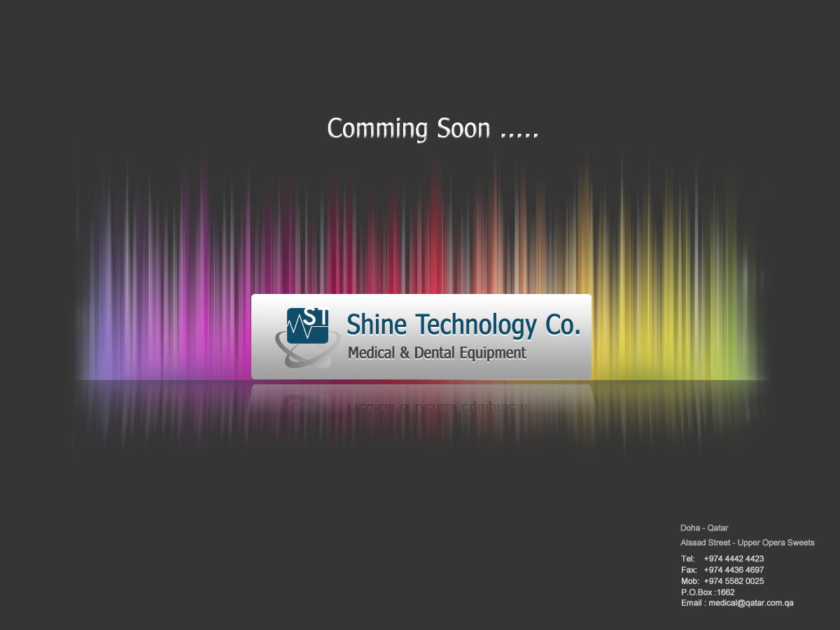The image size is (840, 630).
Task: Click the Tel number +974 4442 4423
Action: (x=734, y=559)
